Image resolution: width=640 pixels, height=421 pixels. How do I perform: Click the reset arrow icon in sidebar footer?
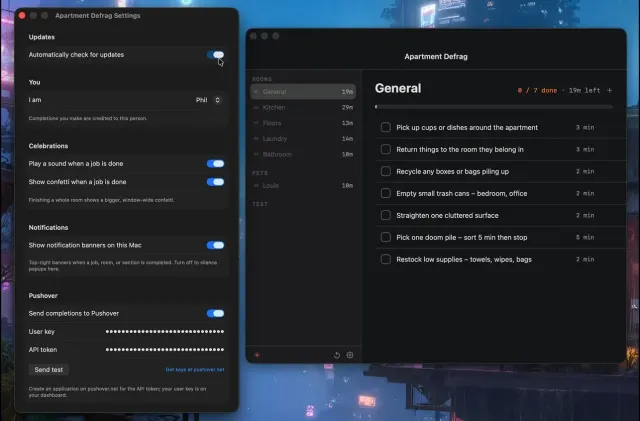pyautogui.click(x=337, y=355)
